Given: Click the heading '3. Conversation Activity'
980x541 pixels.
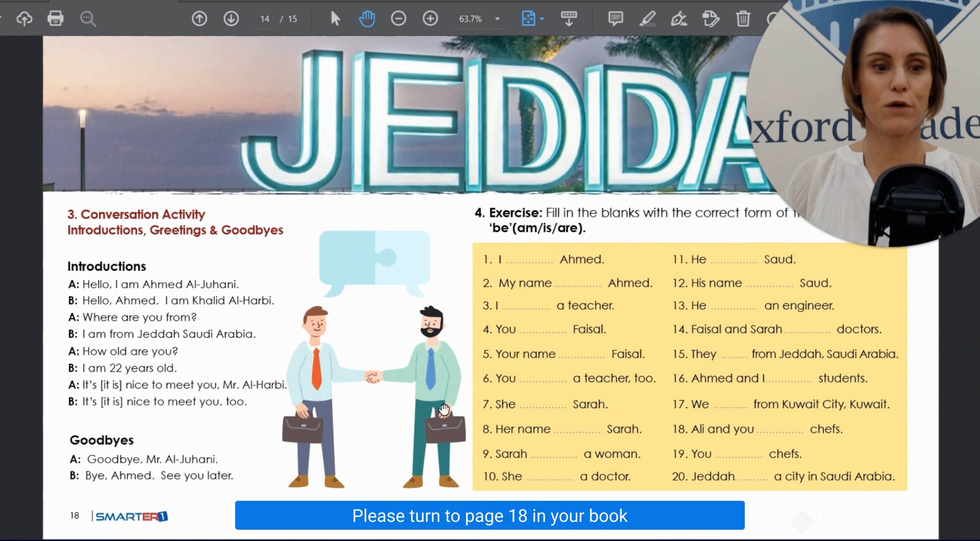Looking at the screenshot, I should click(x=136, y=214).
